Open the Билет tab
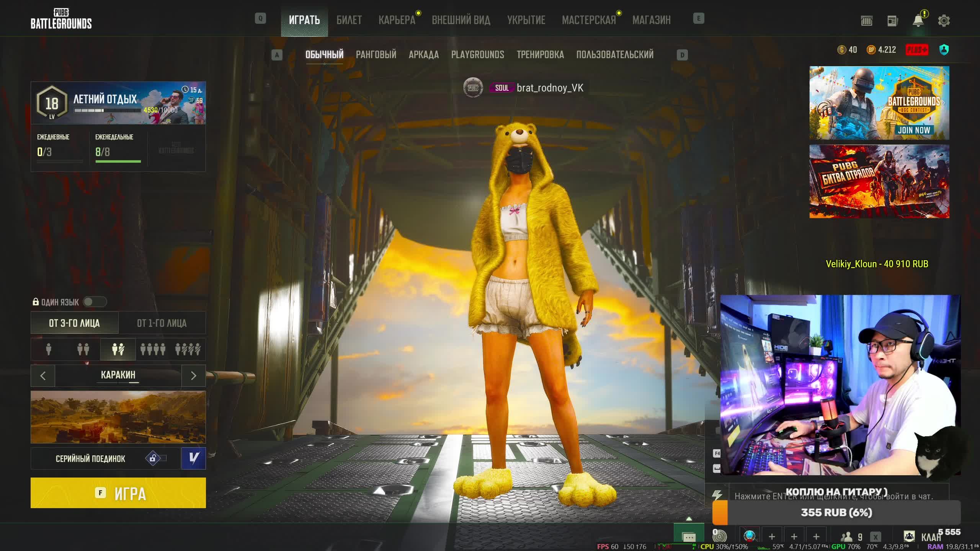Screen dimensions: 980x551 [349, 20]
